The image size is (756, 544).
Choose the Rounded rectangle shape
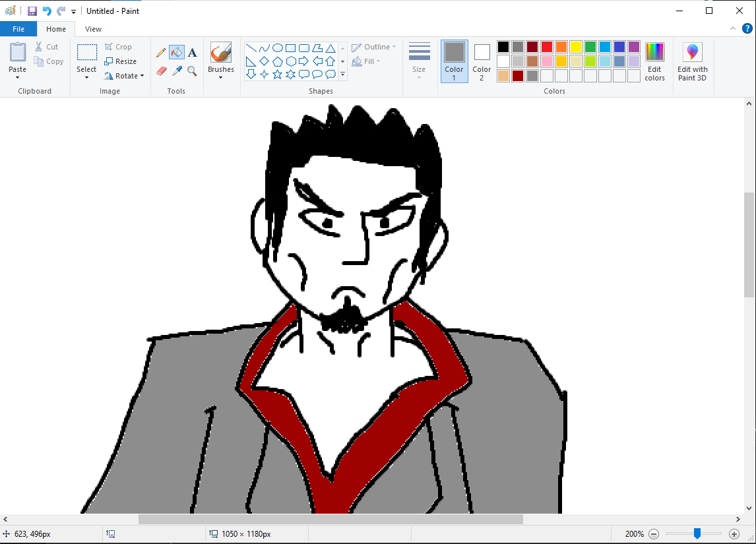pyautogui.click(x=303, y=47)
